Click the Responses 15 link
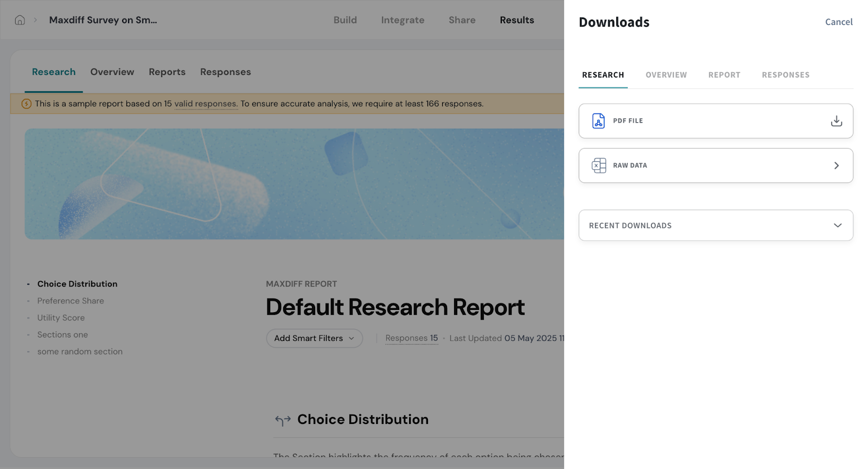This screenshot has width=868, height=469. [x=411, y=338]
